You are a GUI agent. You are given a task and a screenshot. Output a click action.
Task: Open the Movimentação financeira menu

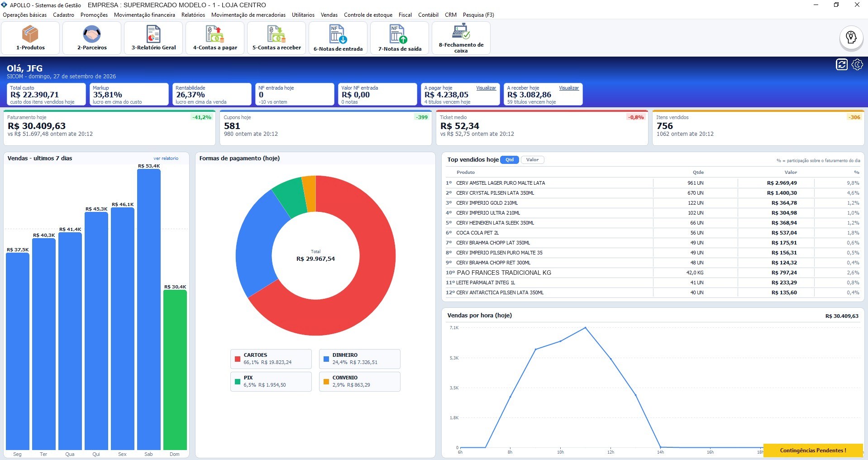pos(144,15)
